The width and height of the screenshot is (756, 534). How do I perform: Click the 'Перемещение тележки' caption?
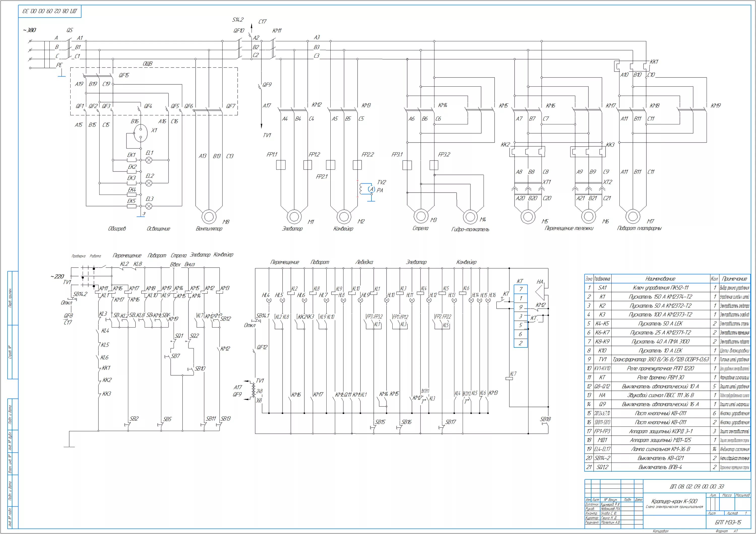[569, 228]
